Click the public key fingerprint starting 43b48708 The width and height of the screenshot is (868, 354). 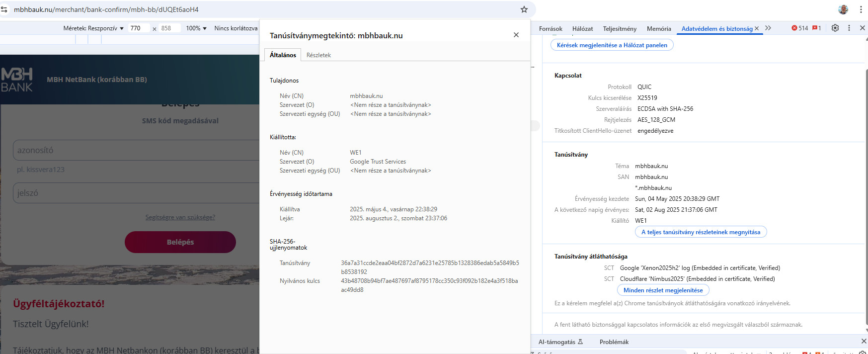(x=429, y=285)
